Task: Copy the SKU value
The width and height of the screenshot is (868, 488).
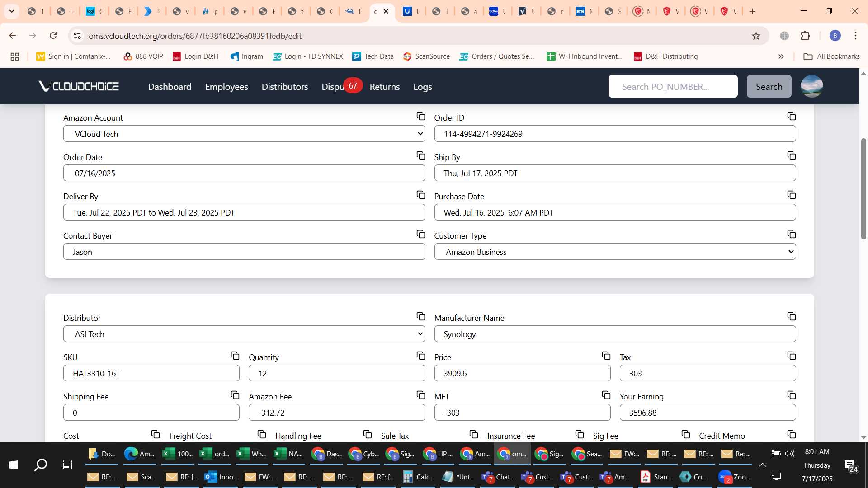Action: tap(235, 356)
